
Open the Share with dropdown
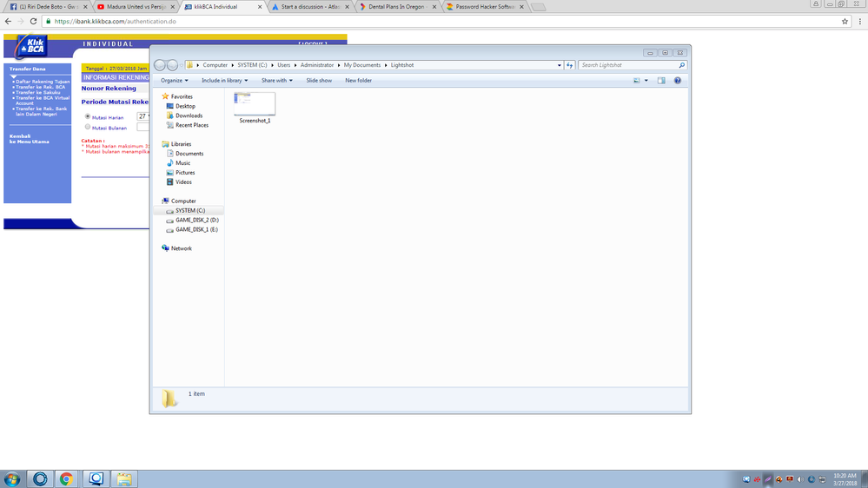277,81
